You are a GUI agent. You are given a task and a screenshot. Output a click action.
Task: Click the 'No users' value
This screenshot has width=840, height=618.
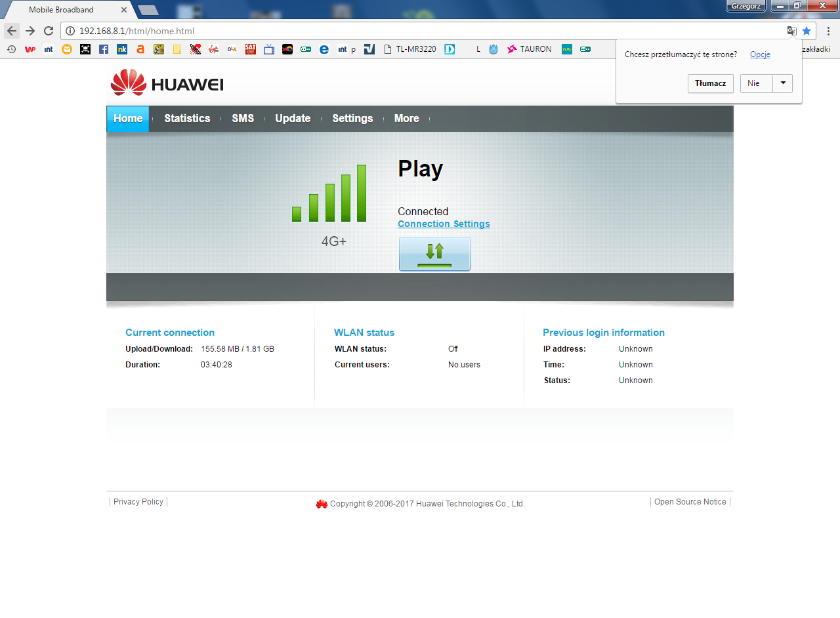pos(465,365)
